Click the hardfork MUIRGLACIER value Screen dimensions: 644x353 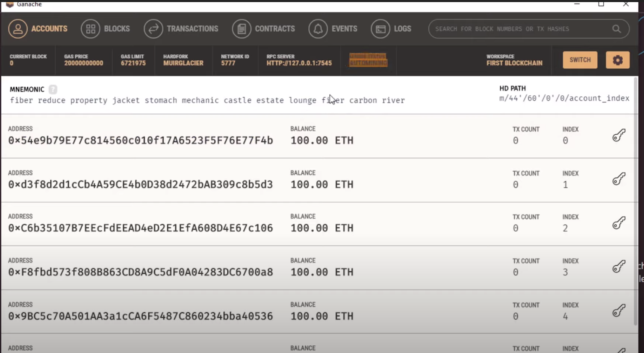coord(183,63)
